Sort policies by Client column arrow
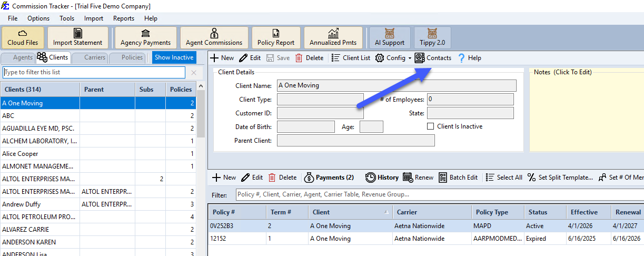644x256 pixels. click(x=387, y=212)
